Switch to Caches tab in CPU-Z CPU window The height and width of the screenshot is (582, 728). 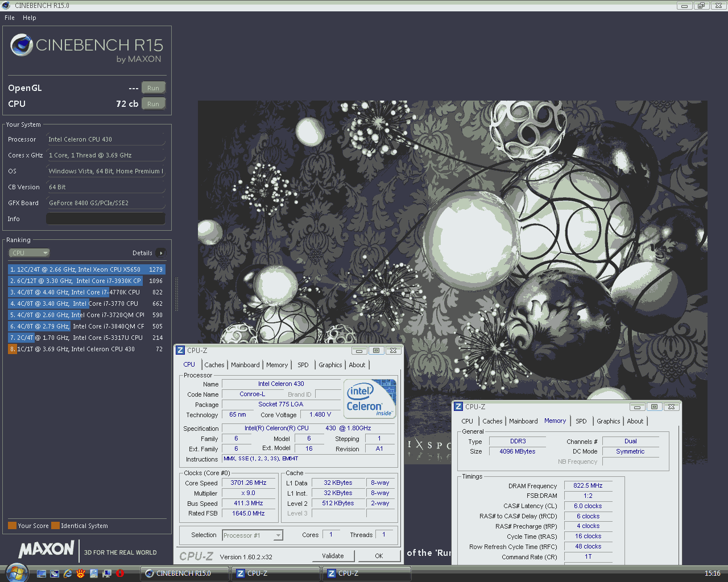[x=214, y=365]
